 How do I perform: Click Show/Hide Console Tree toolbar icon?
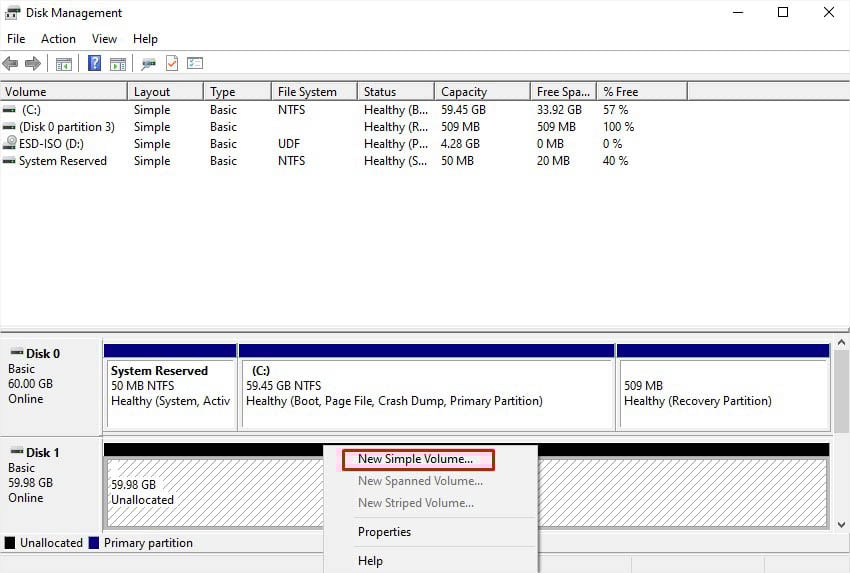click(63, 64)
